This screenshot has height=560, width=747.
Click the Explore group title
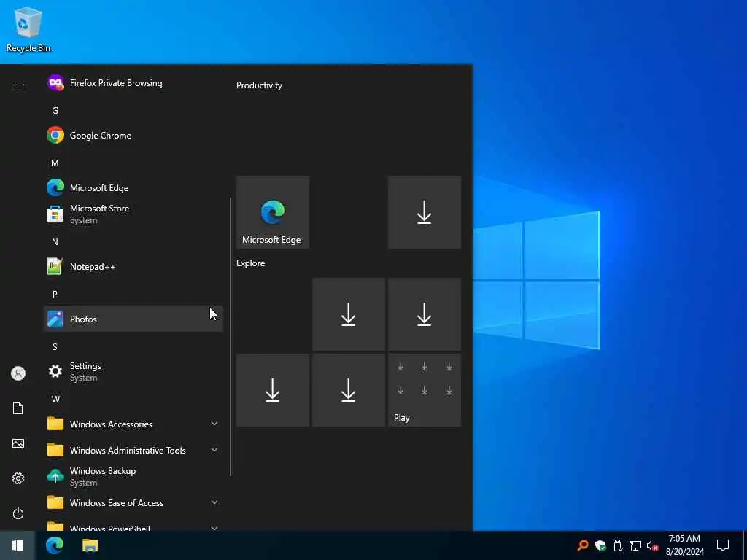coord(251,262)
